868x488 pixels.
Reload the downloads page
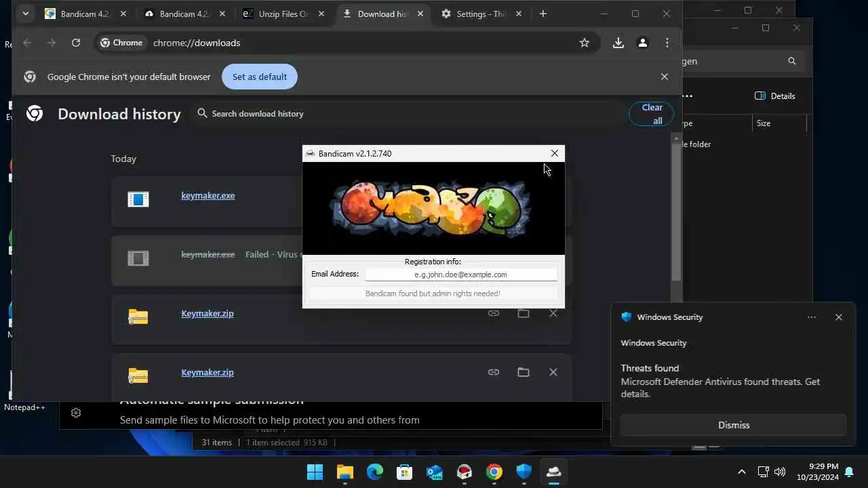[76, 43]
